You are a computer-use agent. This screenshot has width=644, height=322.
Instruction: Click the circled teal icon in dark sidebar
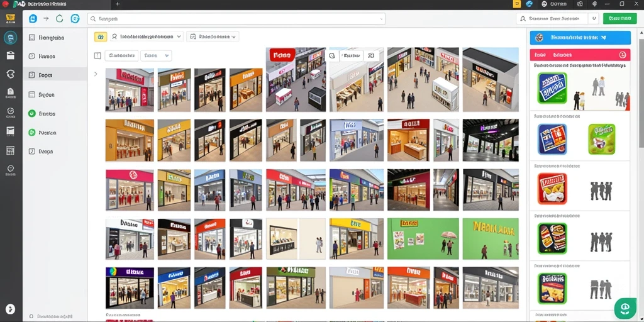10,38
